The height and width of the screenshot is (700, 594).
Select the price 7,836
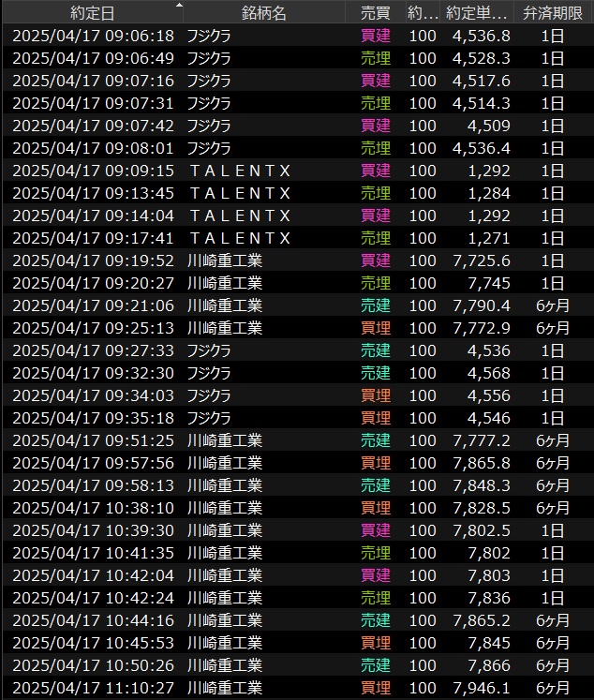click(x=489, y=598)
